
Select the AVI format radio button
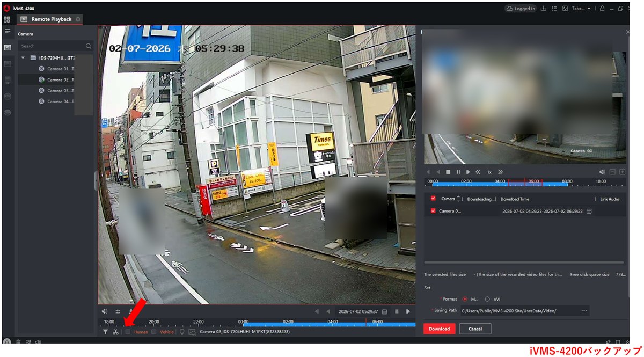pos(487,299)
